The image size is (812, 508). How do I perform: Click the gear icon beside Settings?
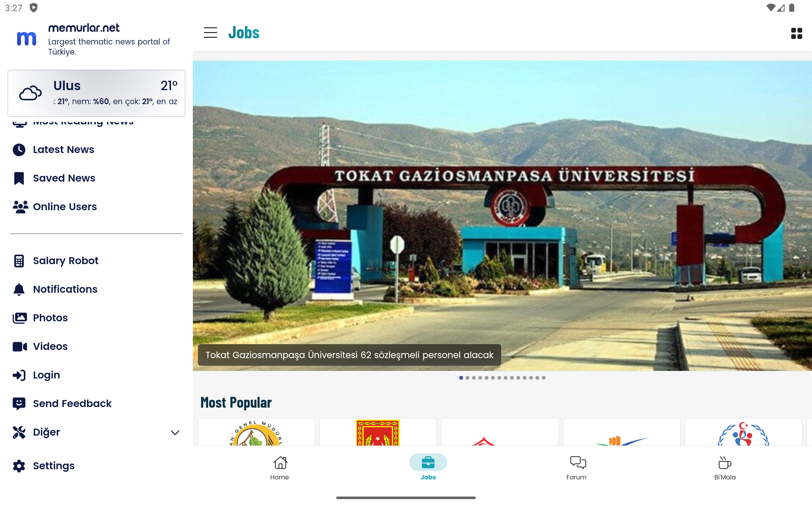(x=19, y=466)
